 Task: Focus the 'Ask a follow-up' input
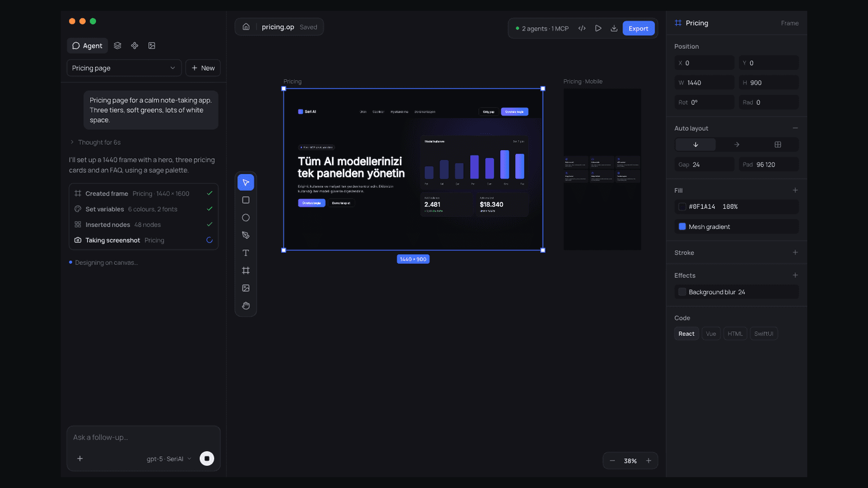pos(144,438)
